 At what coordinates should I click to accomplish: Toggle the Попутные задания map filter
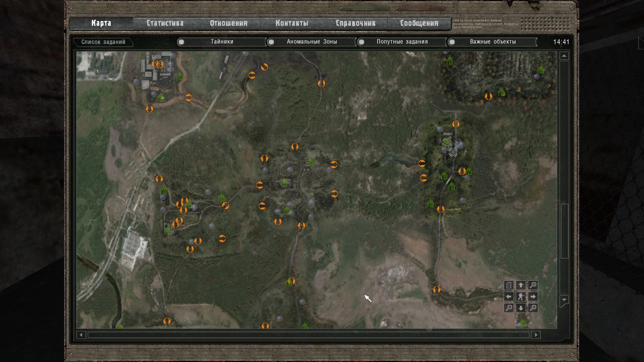point(402,42)
